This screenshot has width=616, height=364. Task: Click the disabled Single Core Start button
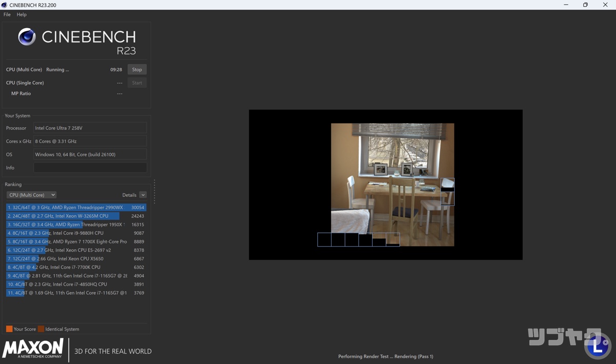point(137,83)
